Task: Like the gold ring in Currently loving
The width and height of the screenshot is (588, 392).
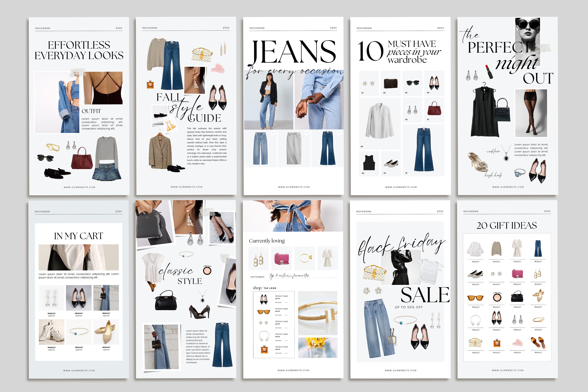Action: coord(312,249)
